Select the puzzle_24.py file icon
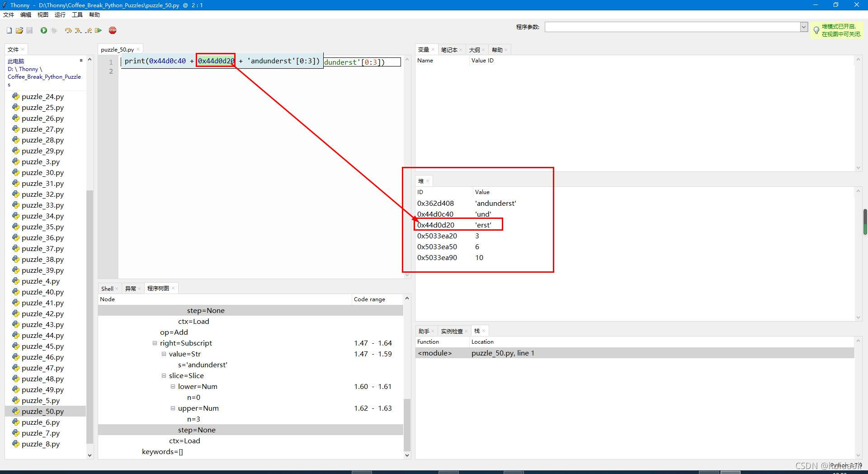The width and height of the screenshot is (868, 474). pyautogui.click(x=16, y=96)
